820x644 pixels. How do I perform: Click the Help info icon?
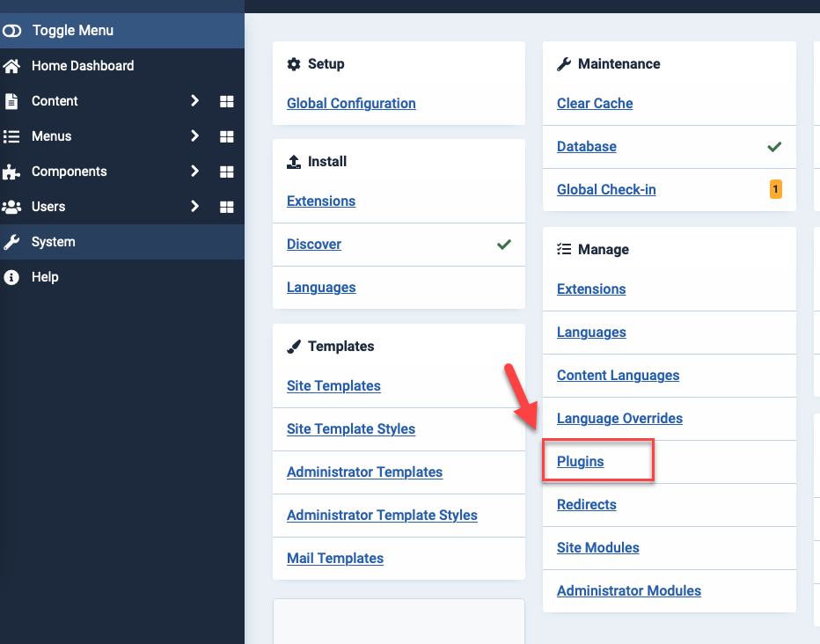click(x=12, y=277)
